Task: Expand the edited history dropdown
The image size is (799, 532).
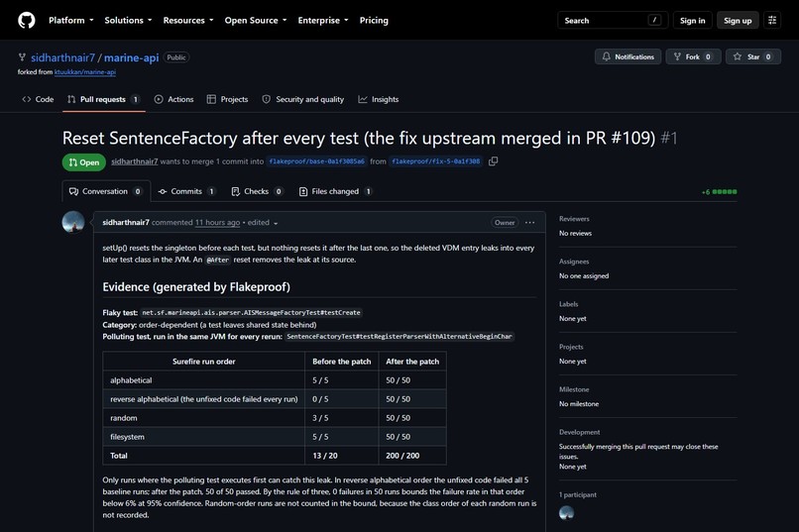Action: click(263, 223)
